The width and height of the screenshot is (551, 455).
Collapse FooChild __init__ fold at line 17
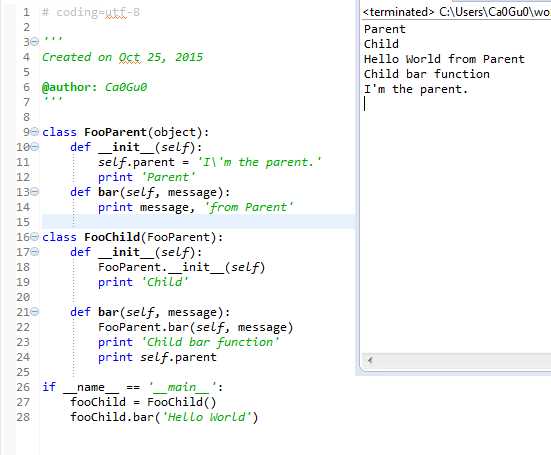(x=34, y=252)
